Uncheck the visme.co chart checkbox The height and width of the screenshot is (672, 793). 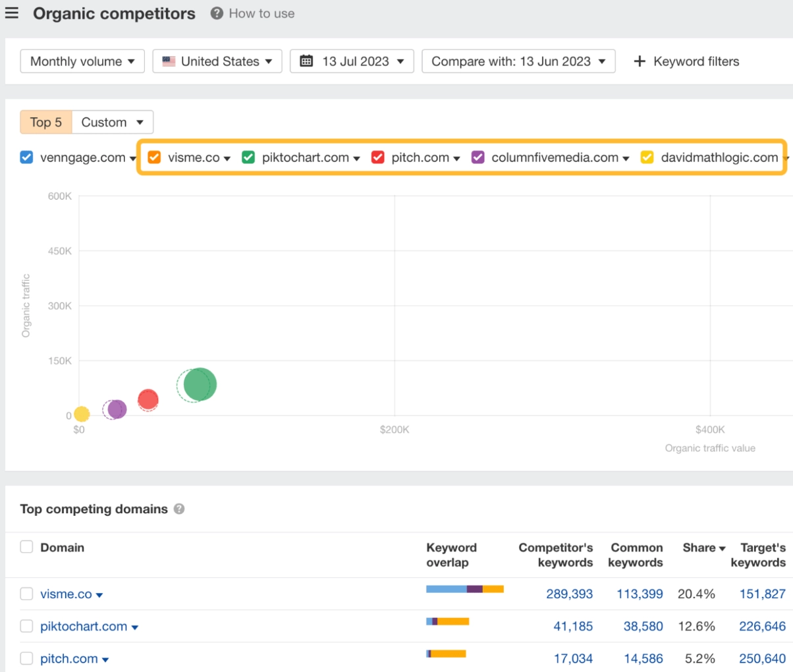(x=154, y=157)
